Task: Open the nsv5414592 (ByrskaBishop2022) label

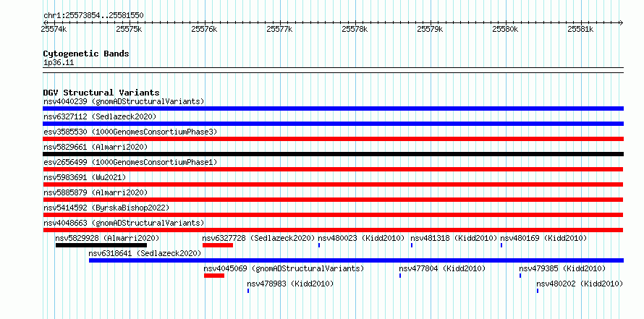Action: [x=106, y=208]
